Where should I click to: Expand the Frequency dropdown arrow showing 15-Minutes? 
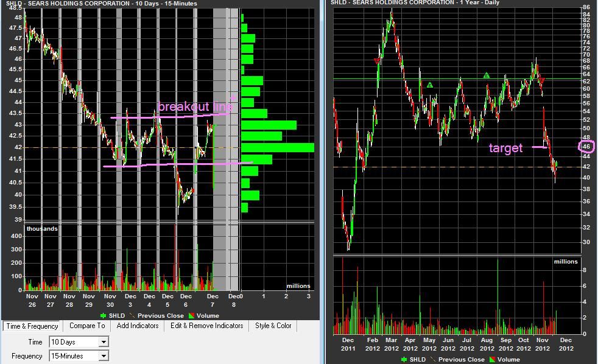point(104,356)
